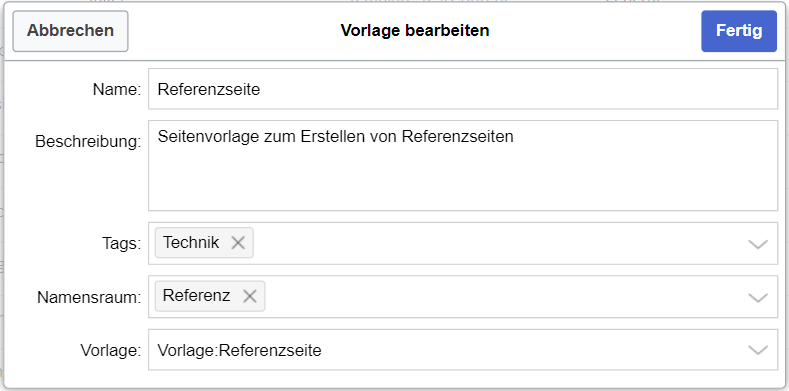The width and height of the screenshot is (789, 391).
Task: Click the 'Vorlage bearbeiten' dialog title
Action: point(415,30)
